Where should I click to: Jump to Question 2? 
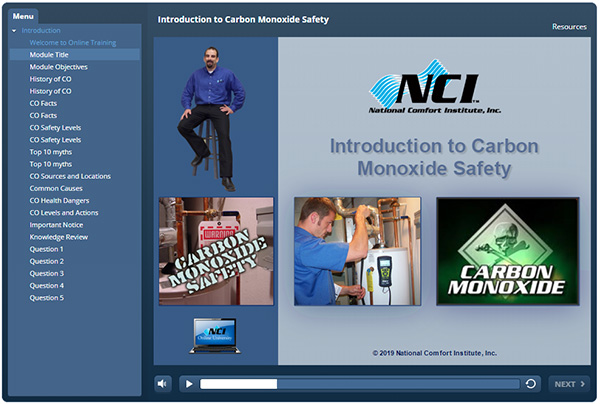[x=47, y=262]
